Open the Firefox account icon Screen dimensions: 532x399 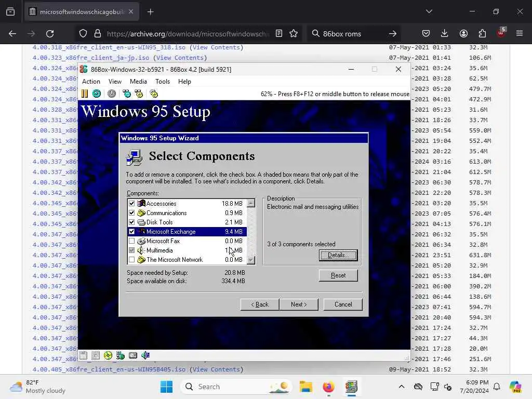pos(463,34)
